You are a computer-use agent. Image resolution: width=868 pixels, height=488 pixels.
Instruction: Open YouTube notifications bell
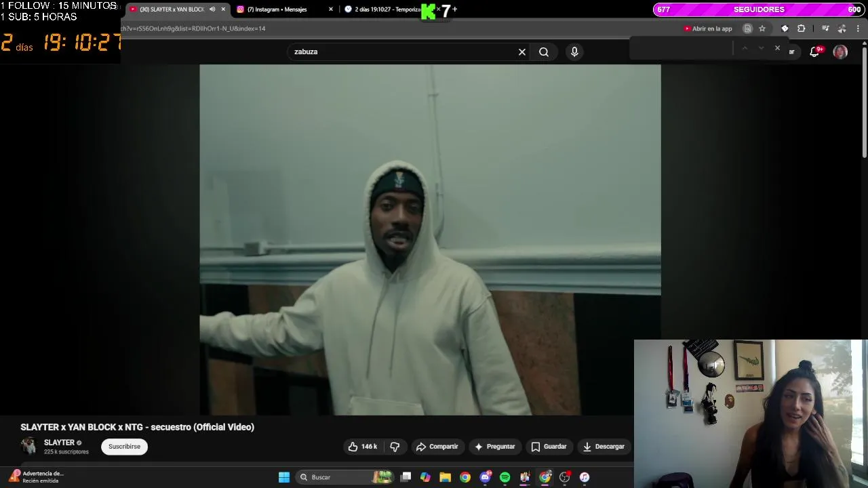click(x=816, y=52)
